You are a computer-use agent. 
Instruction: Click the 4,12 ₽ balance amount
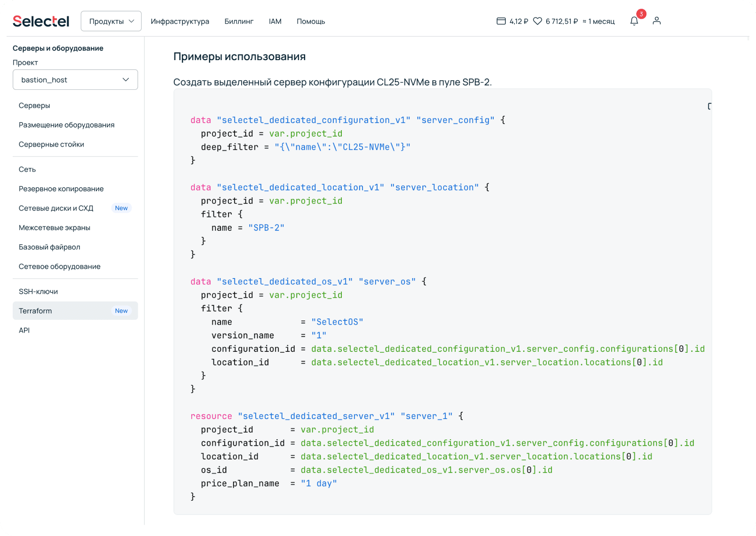(519, 22)
